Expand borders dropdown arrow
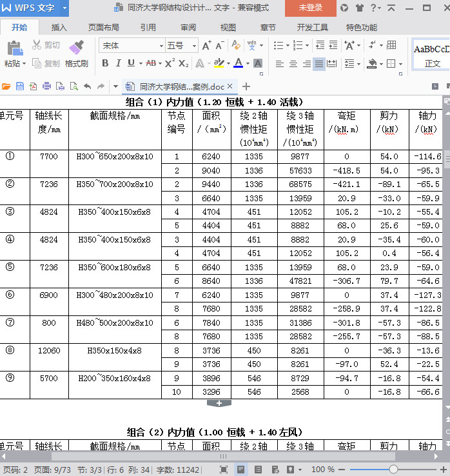Image resolution: width=450 pixels, height=476 pixels. click(400, 64)
